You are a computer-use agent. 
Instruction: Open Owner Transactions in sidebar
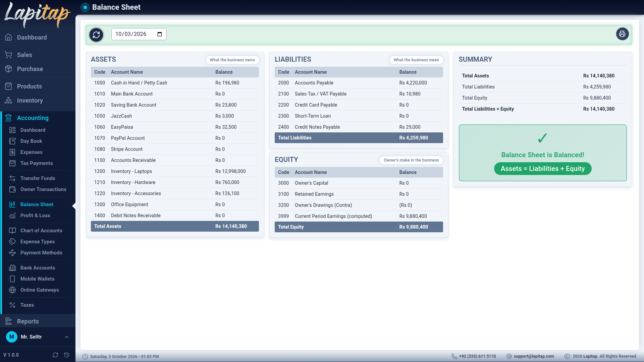[x=43, y=189]
